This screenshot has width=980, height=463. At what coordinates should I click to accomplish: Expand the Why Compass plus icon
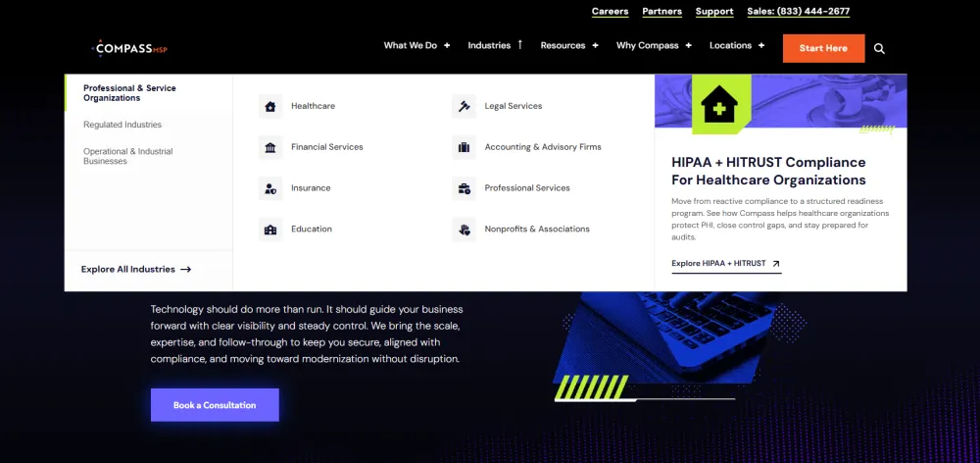[688, 46]
